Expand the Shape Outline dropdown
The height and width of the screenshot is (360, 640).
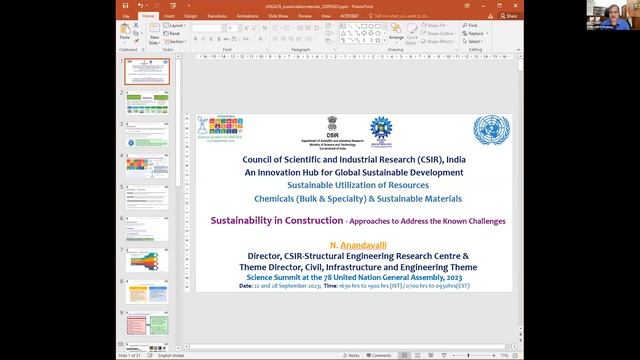point(438,33)
